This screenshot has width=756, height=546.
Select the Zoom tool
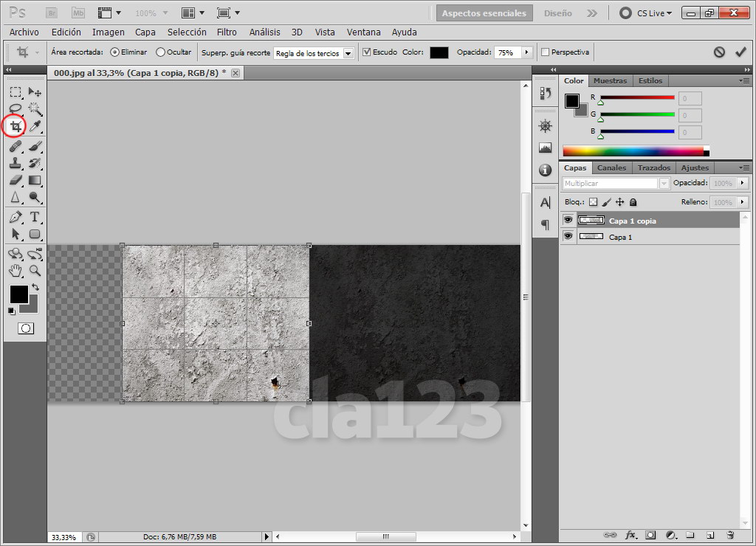35,271
